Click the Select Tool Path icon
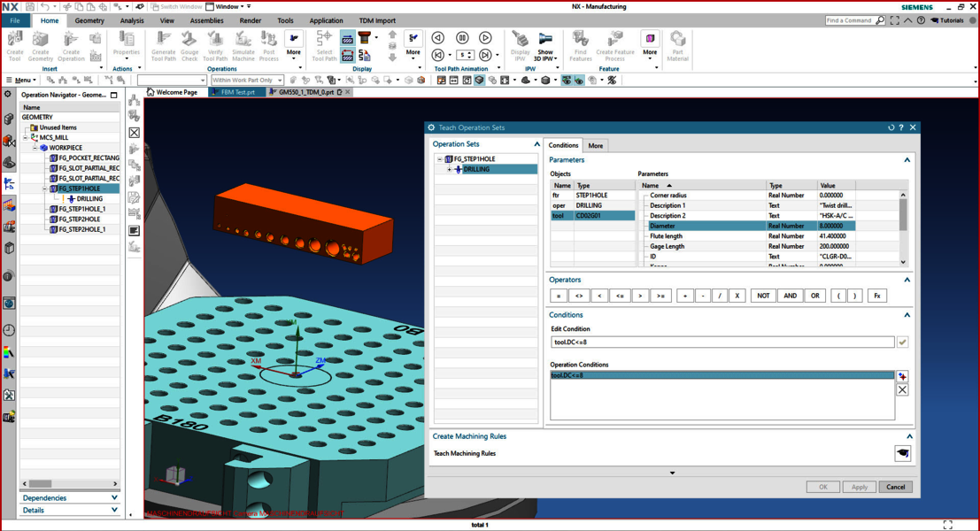This screenshot has width=980, height=531. click(324, 46)
